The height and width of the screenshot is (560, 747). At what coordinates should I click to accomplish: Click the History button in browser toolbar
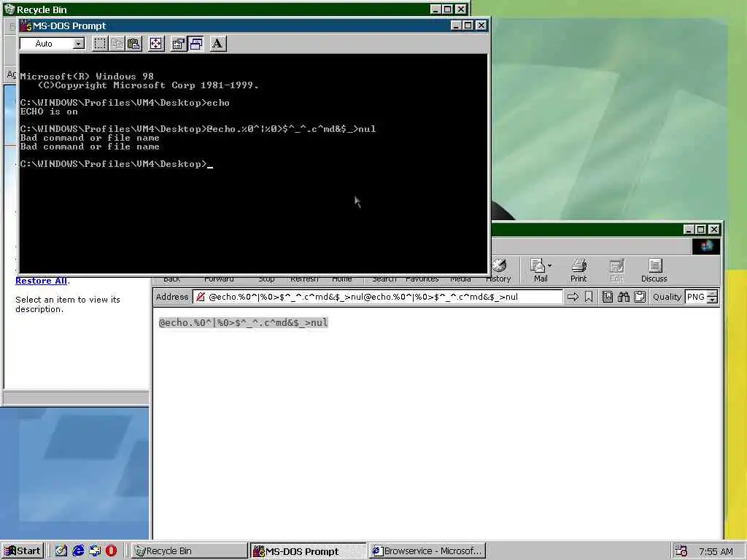point(499,271)
